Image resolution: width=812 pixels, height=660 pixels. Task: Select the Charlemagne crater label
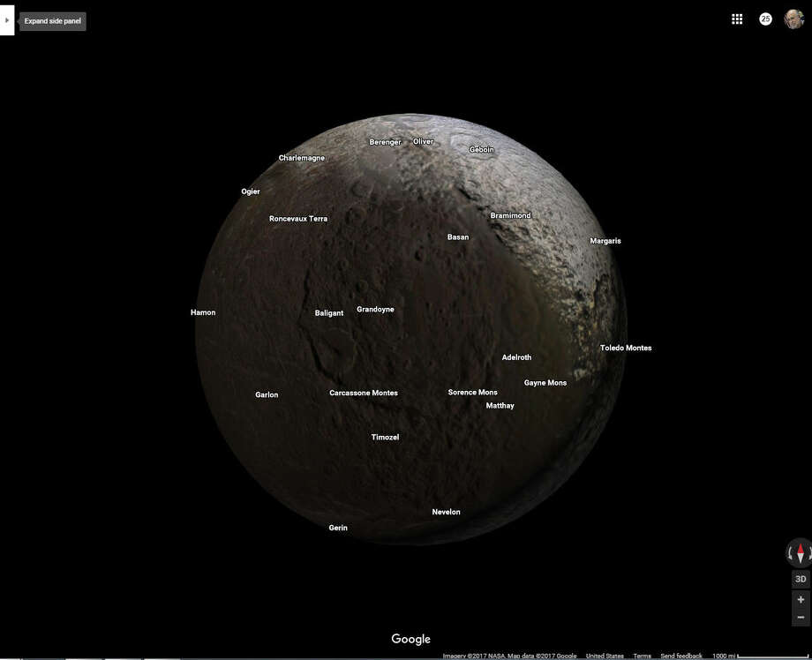(x=301, y=157)
